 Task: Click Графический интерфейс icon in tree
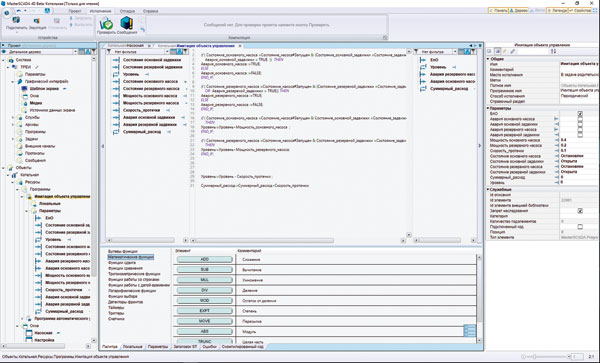20,81
